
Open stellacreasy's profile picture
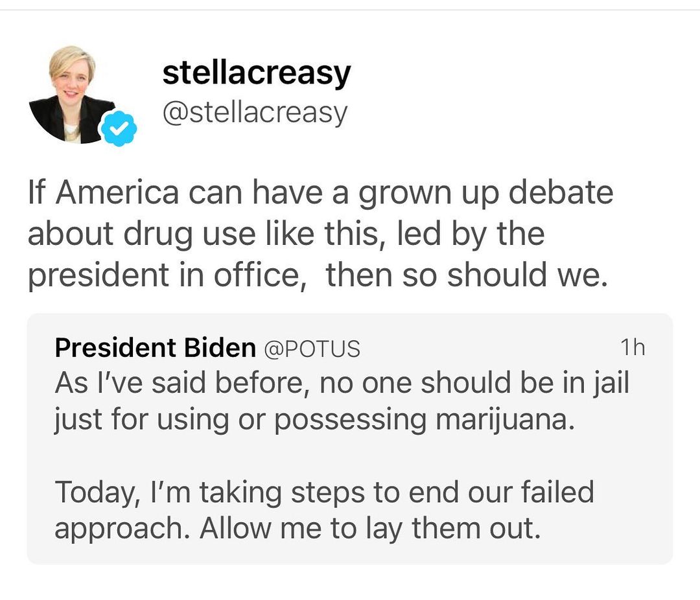[71, 95]
